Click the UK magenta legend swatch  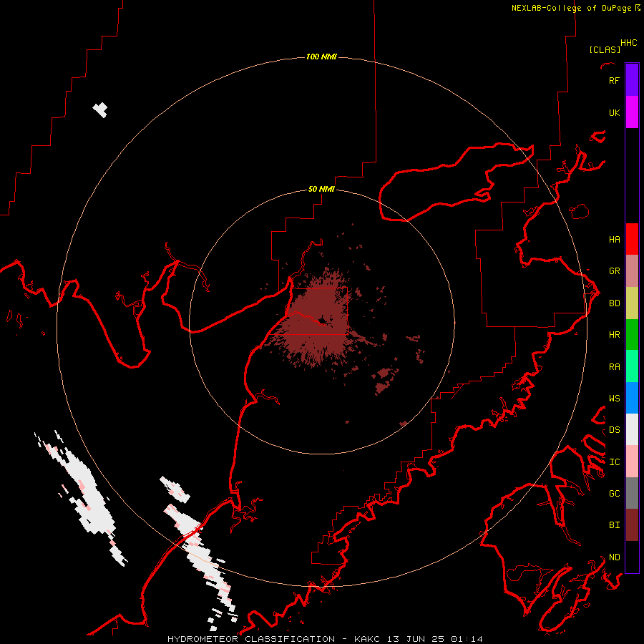[632, 112]
